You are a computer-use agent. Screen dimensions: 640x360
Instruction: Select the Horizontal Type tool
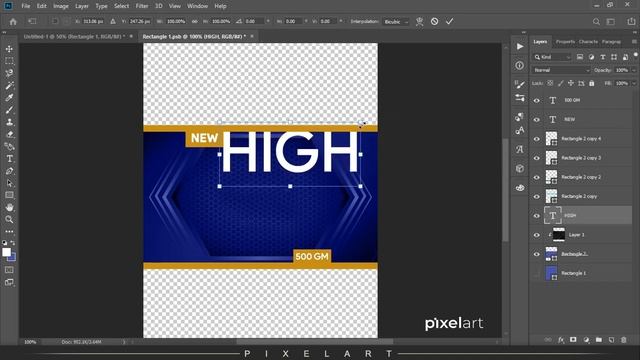click(9, 159)
